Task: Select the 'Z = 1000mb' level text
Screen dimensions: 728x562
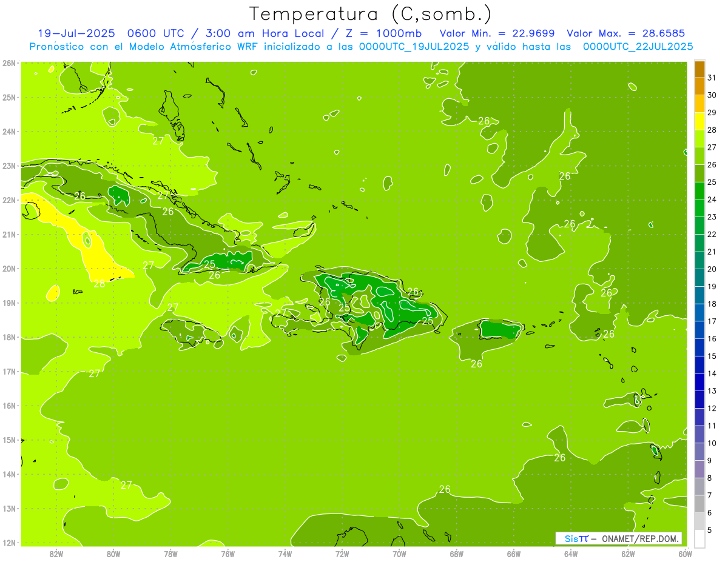Action: 383,33
